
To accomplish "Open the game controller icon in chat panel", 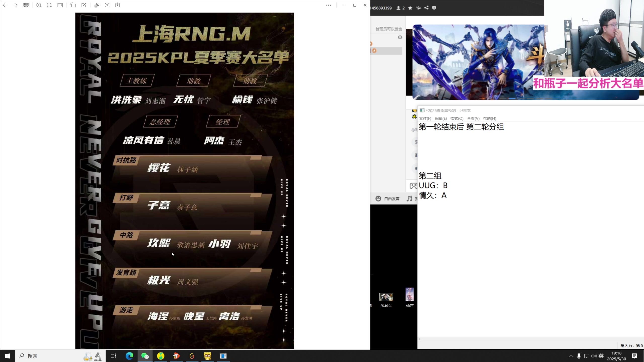I will 413,186.
